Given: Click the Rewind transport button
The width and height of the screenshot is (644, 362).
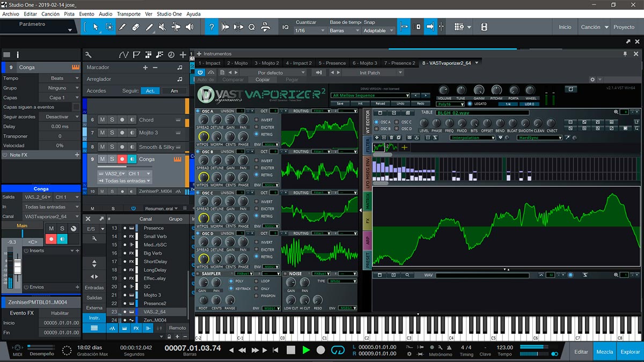Looking at the screenshot, I should 242,350.
